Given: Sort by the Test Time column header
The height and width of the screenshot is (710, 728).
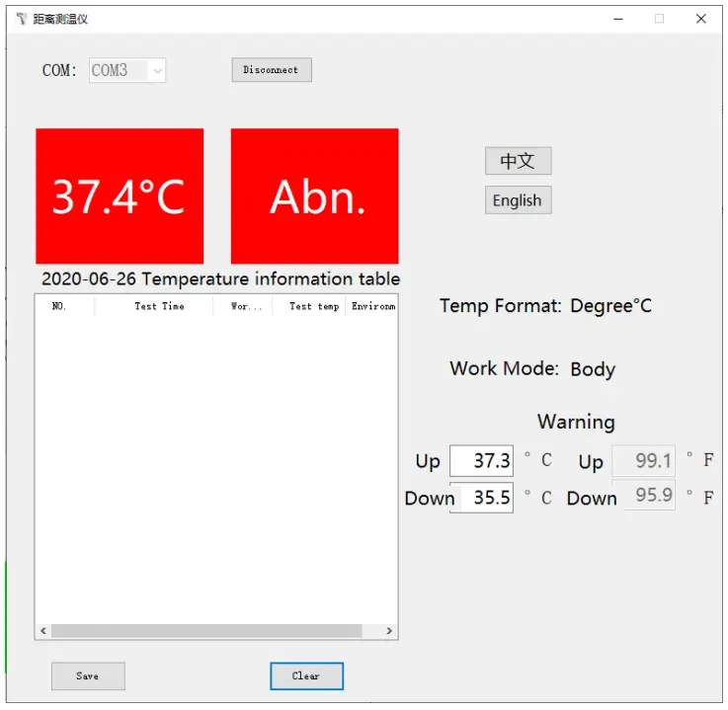Looking at the screenshot, I should point(159,306).
